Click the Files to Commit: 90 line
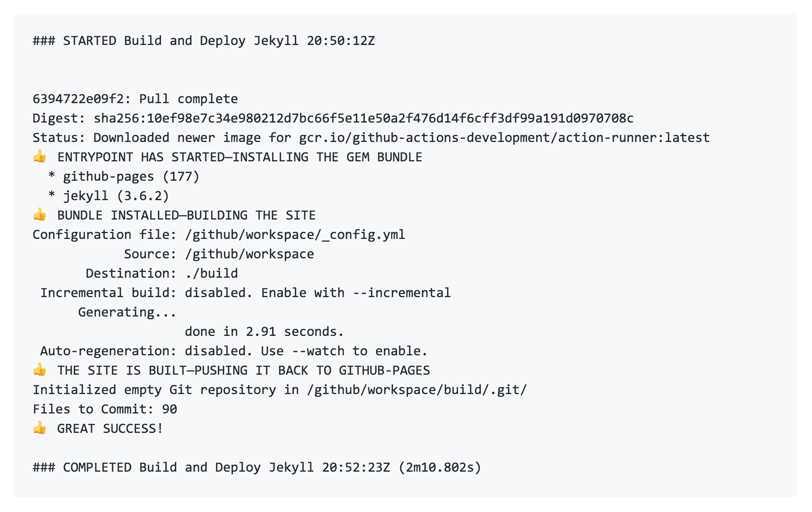 [x=105, y=409]
